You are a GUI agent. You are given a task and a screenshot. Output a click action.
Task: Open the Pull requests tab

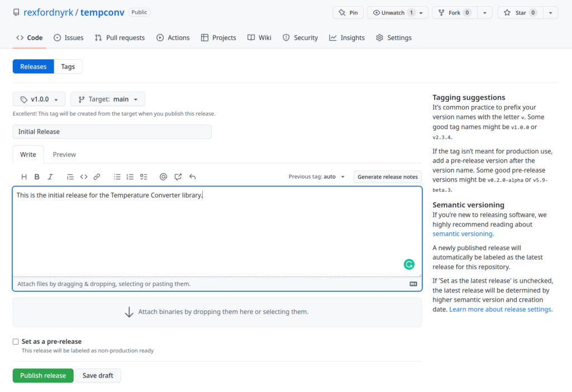(120, 38)
